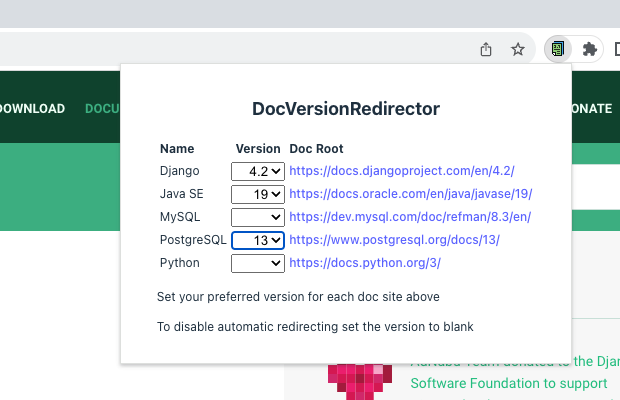The image size is (620, 400).
Task: Click the Django row name label
Action: (180, 171)
